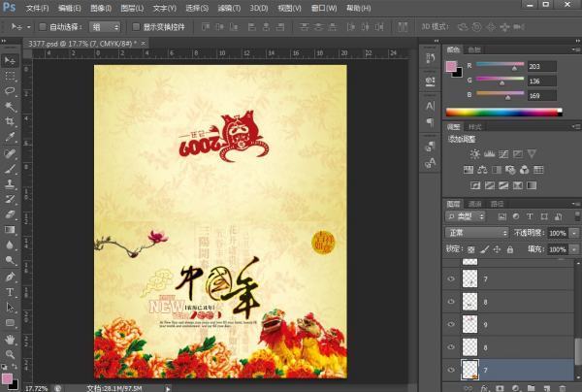This screenshot has width=582, height=392.
Task: Open the 正常 blend mode dropdown
Action: 476,234
